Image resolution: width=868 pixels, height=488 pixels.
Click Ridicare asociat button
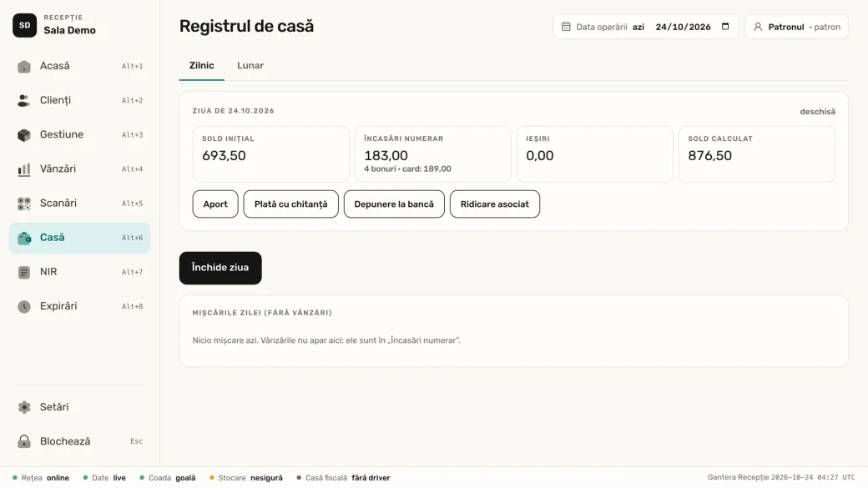(x=495, y=204)
